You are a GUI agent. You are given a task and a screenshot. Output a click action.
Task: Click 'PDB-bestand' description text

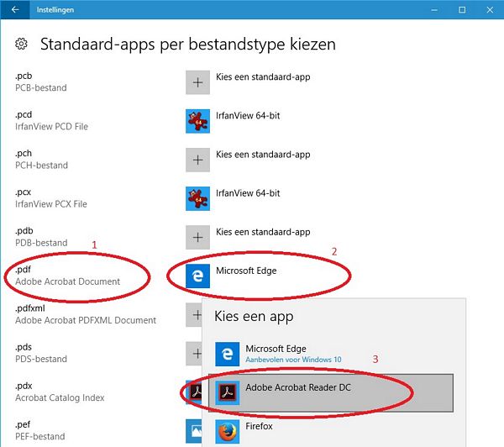[41, 243]
